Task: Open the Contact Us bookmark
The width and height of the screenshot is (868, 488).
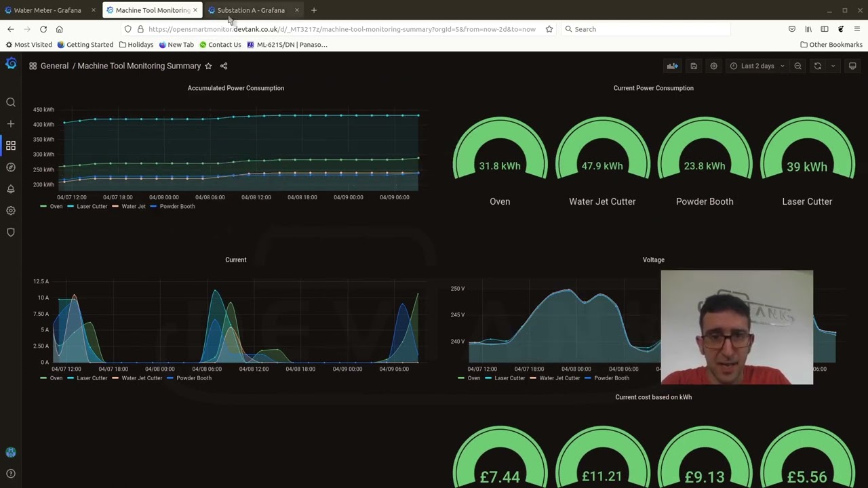Action: (220, 45)
